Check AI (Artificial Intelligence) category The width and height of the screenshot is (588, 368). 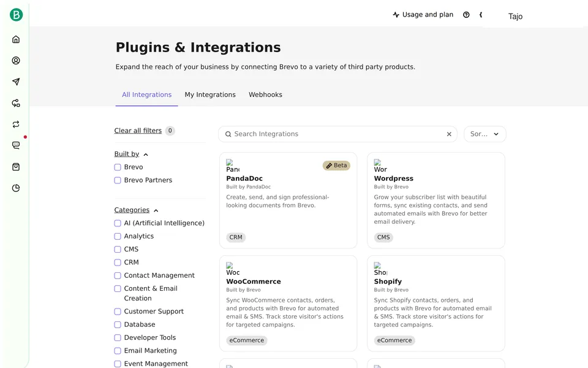pyautogui.click(x=118, y=223)
